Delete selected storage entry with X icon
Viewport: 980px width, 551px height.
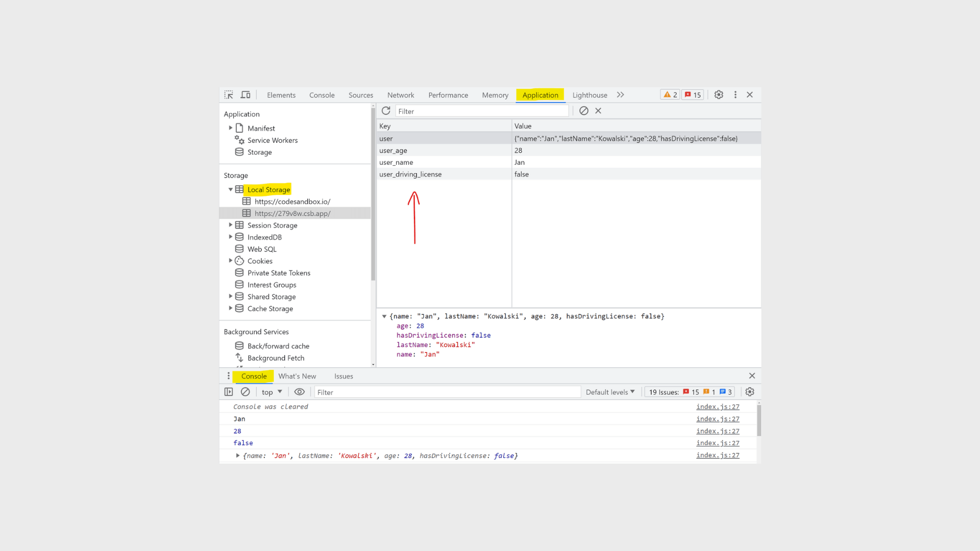(x=598, y=111)
